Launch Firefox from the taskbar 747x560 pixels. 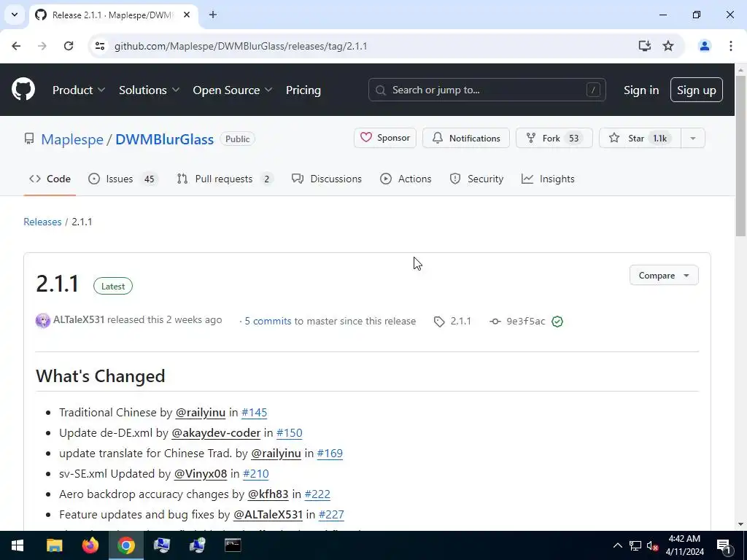tap(90, 545)
